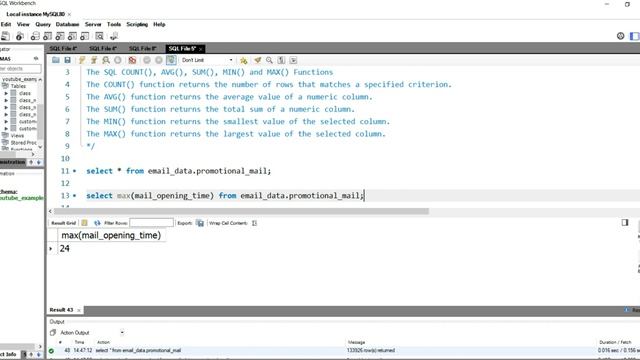Toggle word wrap in SQL editor
Image resolution: width=640 pixels, height=360 pixels.
(293, 60)
